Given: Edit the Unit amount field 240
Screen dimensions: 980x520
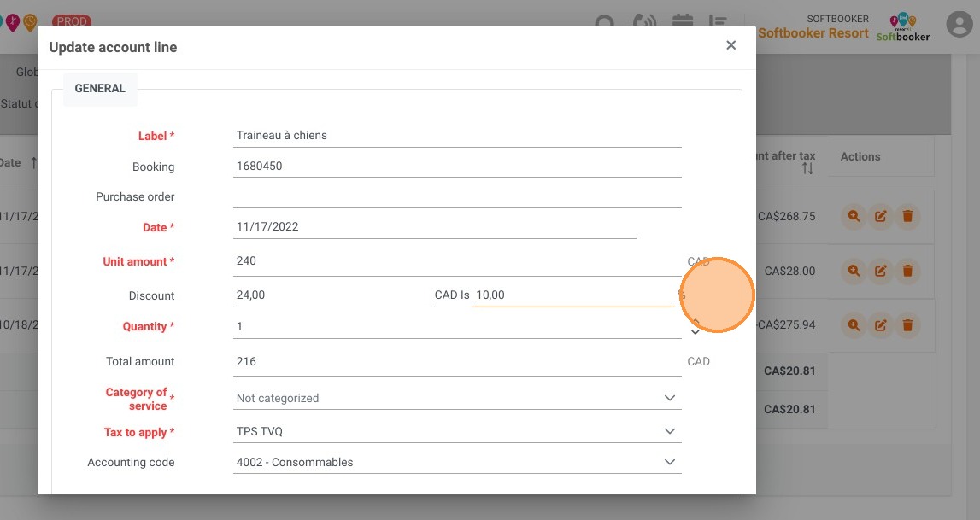Looking at the screenshot, I should (x=457, y=261).
